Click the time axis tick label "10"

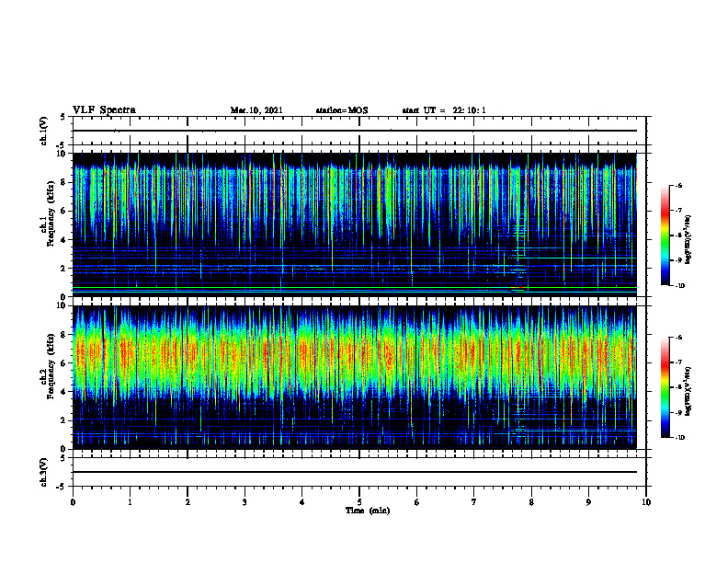646,502
